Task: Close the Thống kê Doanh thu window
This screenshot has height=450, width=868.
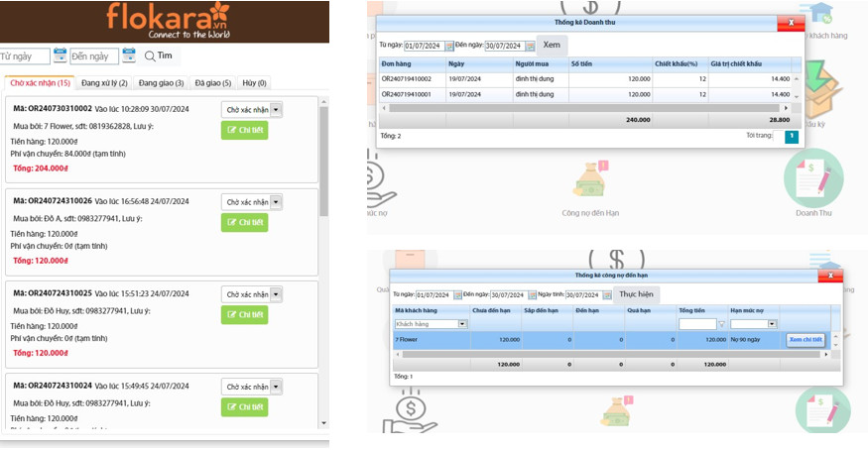Action: click(x=791, y=23)
